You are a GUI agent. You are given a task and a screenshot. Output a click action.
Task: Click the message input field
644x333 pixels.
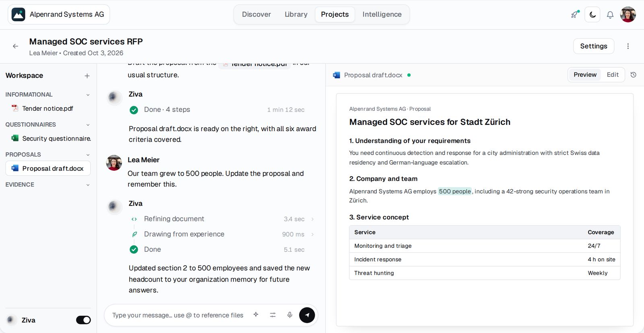[x=178, y=315]
